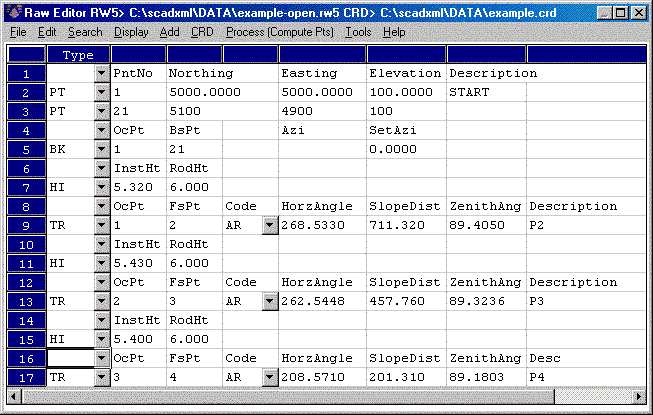Select PntNo cell 21 in row 3
This screenshot has width=653, height=415.
139,111
